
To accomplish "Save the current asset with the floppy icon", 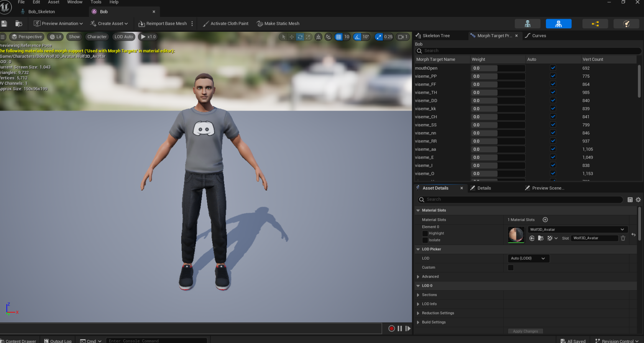I will coord(4,24).
